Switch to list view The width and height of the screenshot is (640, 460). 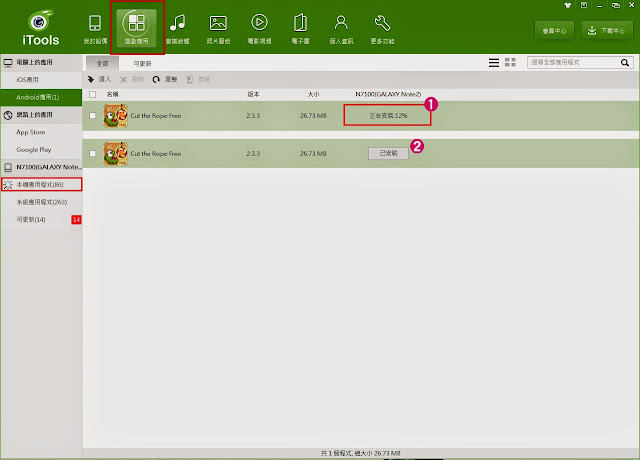(x=494, y=62)
